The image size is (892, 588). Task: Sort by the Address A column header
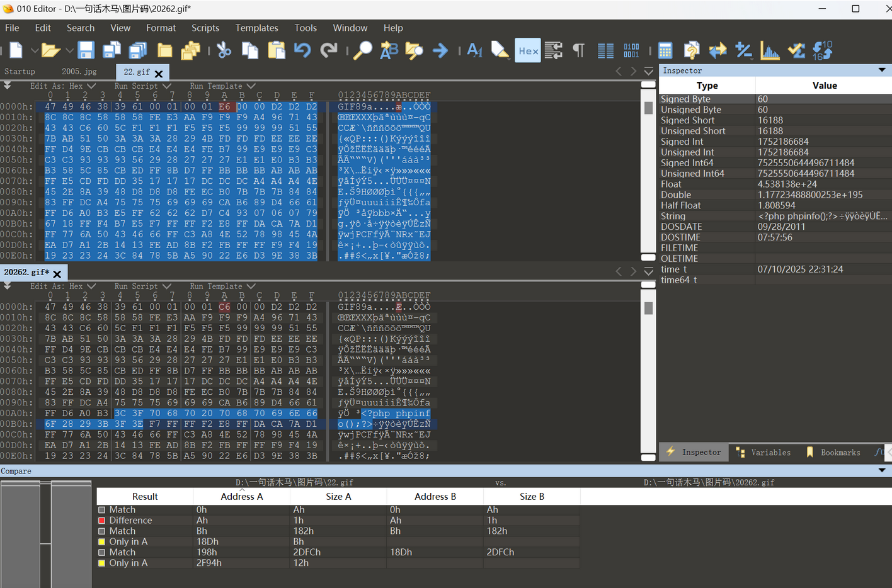click(x=241, y=496)
